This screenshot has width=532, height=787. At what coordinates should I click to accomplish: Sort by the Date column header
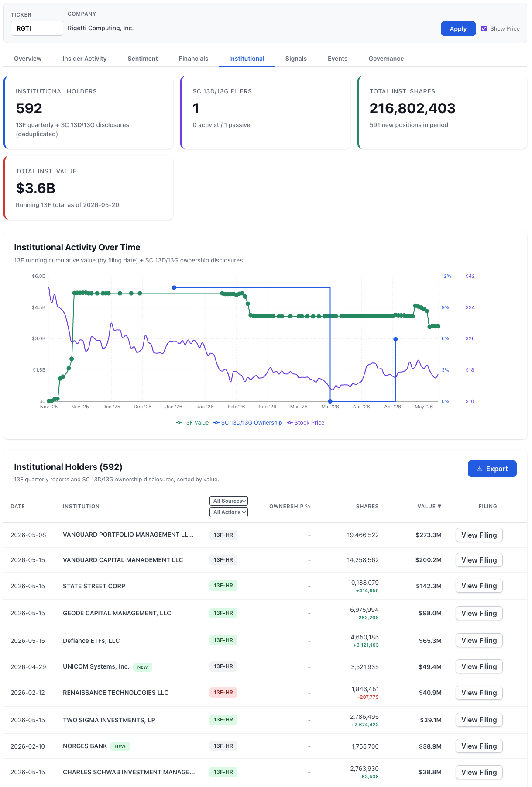tap(17, 507)
